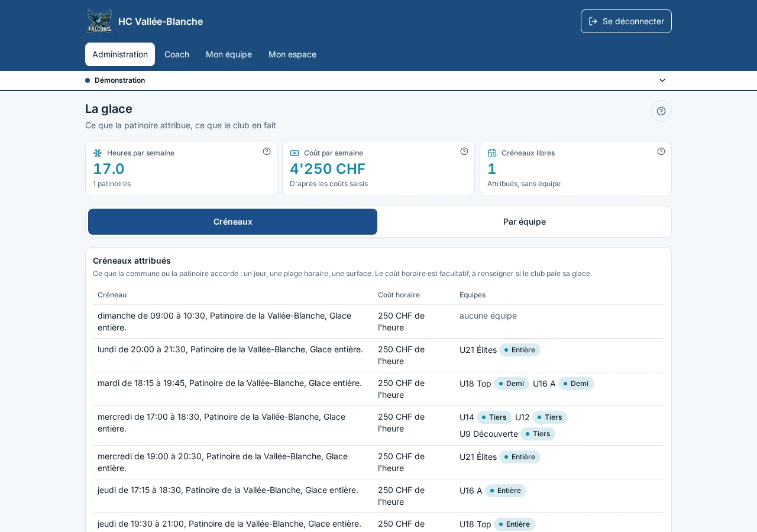Click the HC Vallée-Blanche Falcons logo
This screenshot has width=757, height=532.
coord(99,21)
